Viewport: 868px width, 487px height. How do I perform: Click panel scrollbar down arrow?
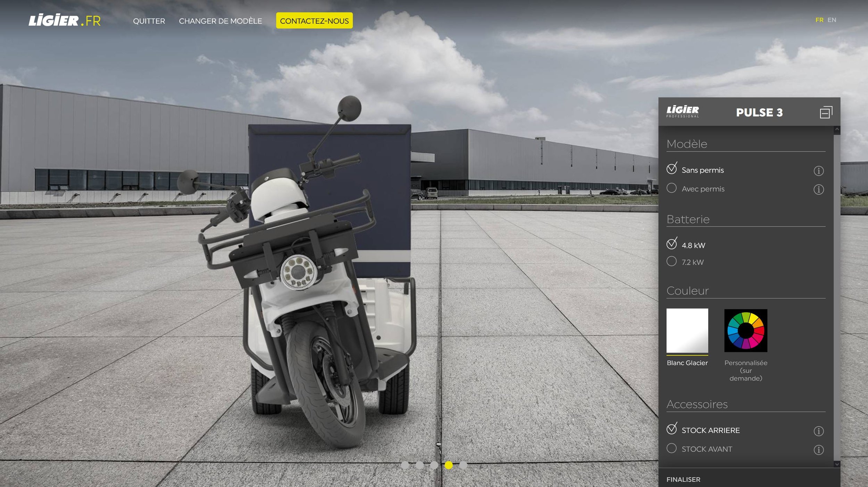click(x=837, y=464)
